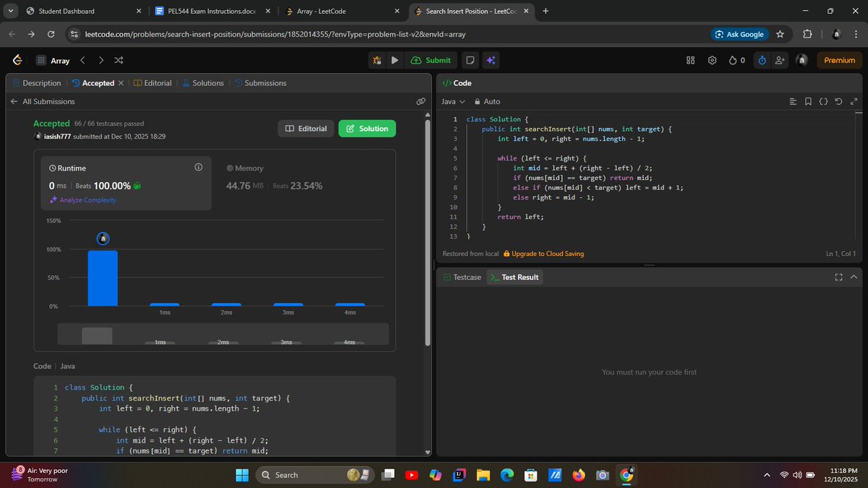Collapse the Test Result panel chevron
This screenshot has width=868, height=488.
(854, 277)
